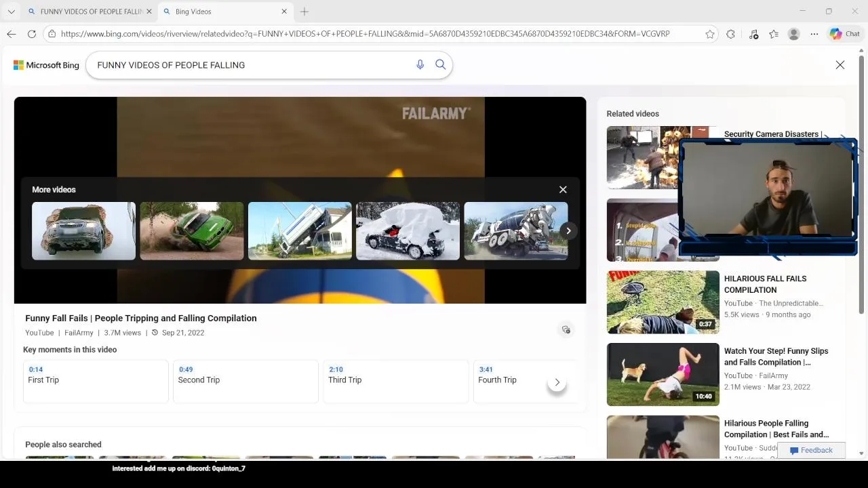The height and width of the screenshot is (488, 868).
Task: Play the green car crash thumbnail
Action: coord(192,231)
